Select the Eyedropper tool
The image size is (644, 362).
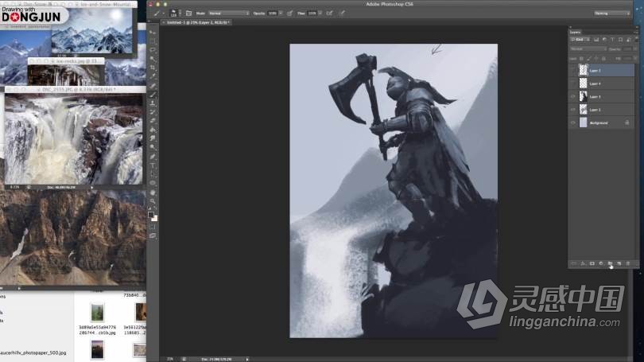(153, 77)
